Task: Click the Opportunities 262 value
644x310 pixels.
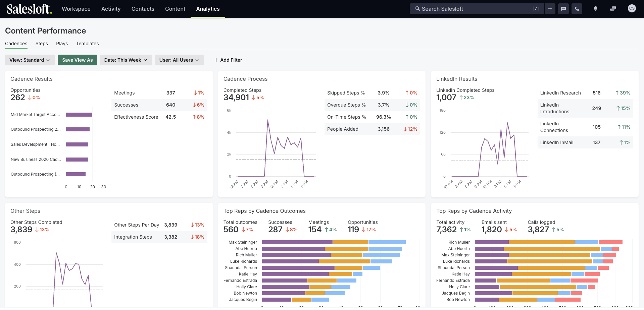Action: (x=18, y=98)
